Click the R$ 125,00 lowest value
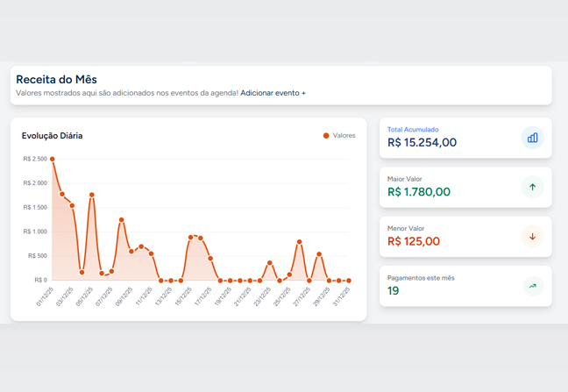 414,241
